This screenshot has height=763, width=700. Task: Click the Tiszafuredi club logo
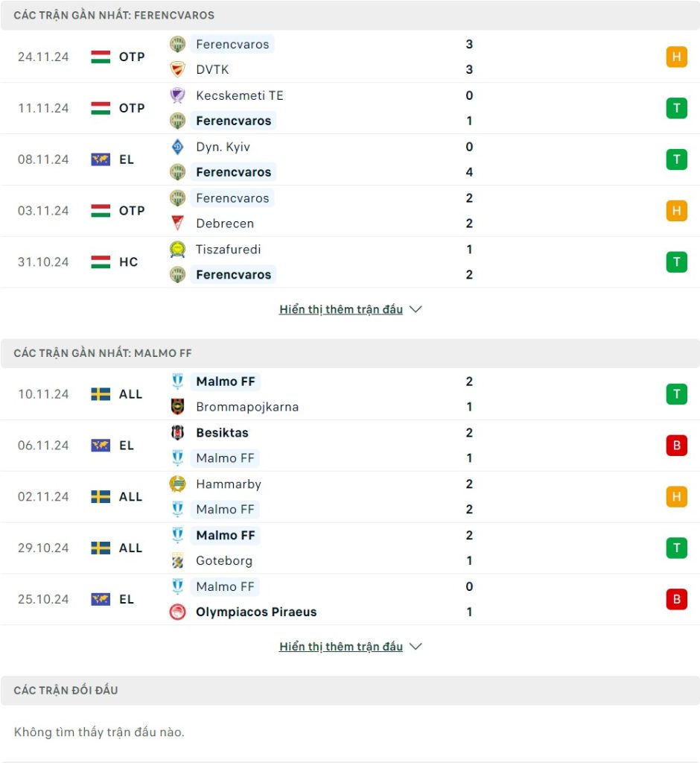pyautogui.click(x=177, y=250)
